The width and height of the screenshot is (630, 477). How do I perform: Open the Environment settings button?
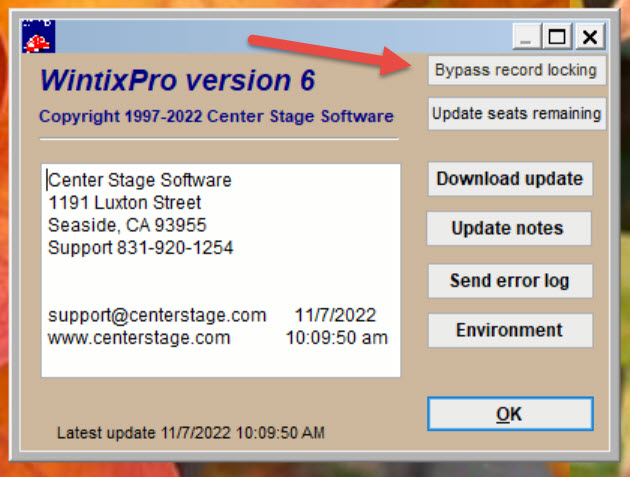tap(510, 330)
